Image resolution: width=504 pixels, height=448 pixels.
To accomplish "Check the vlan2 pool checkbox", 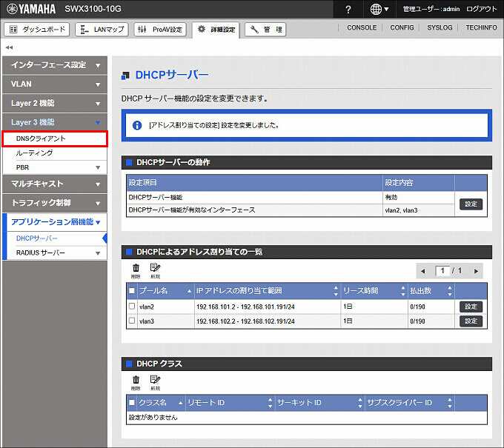I will 132,307.
